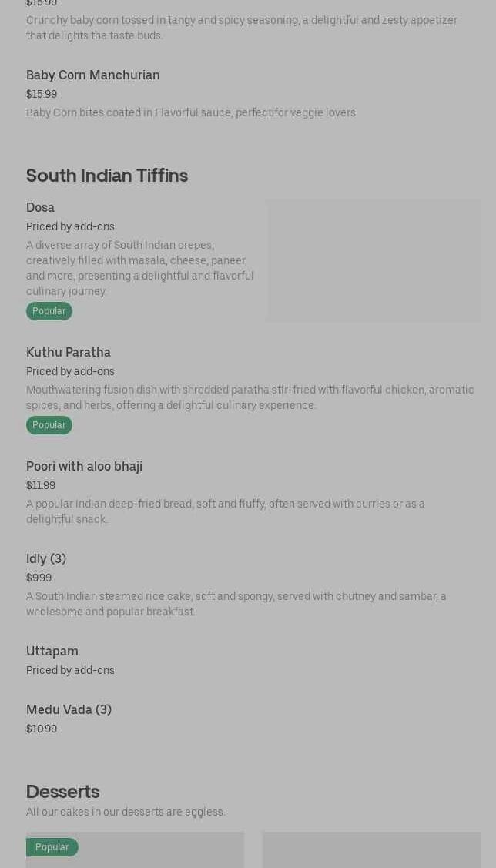The image size is (496, 868).
Task: Click the Kuthu Paratha description text
Action: pyautogui.click(x=250, y=397)
